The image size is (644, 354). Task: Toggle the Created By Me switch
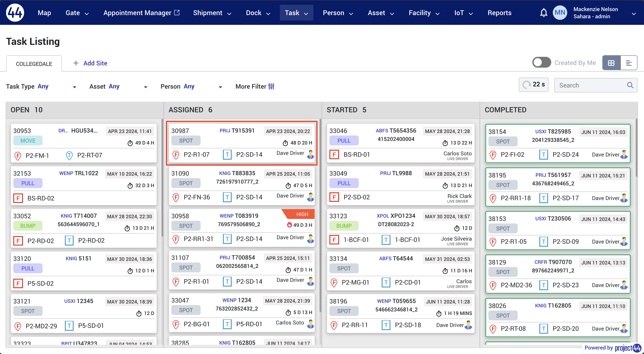point(542,62)
